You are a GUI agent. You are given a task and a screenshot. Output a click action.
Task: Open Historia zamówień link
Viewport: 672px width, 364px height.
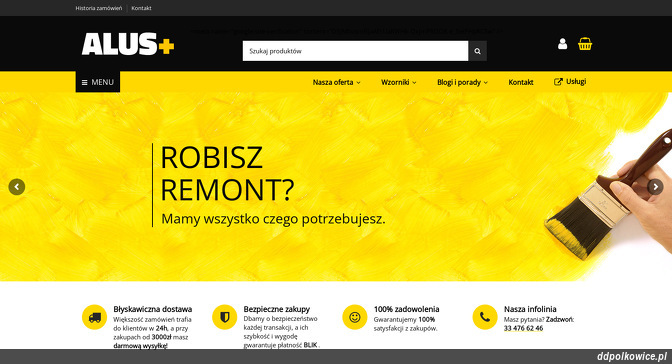[99, 8]
